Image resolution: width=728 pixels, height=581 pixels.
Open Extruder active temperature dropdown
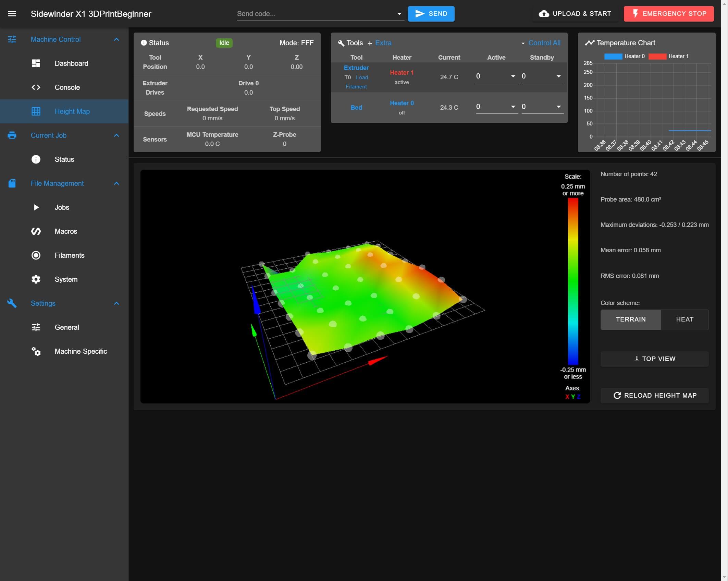[513, 76]
